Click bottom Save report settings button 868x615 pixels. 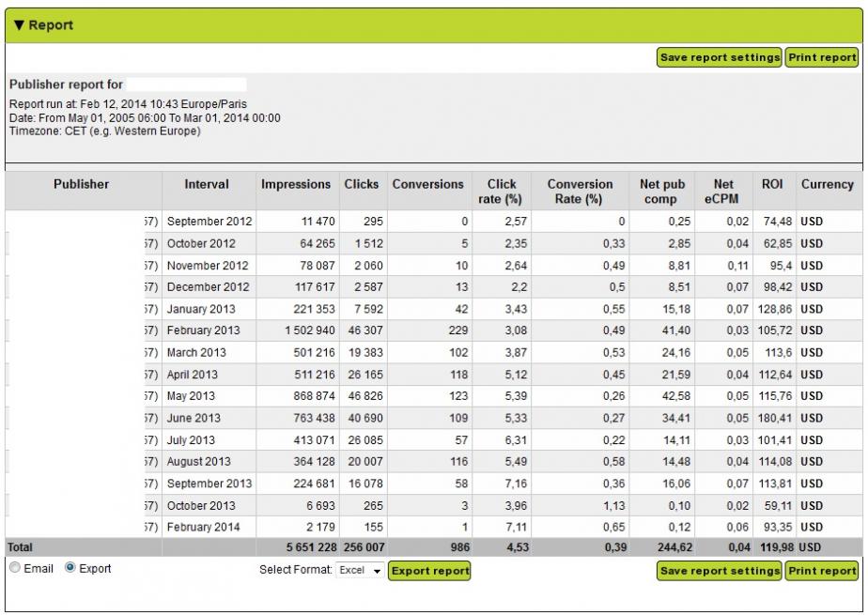click(720, 571)
